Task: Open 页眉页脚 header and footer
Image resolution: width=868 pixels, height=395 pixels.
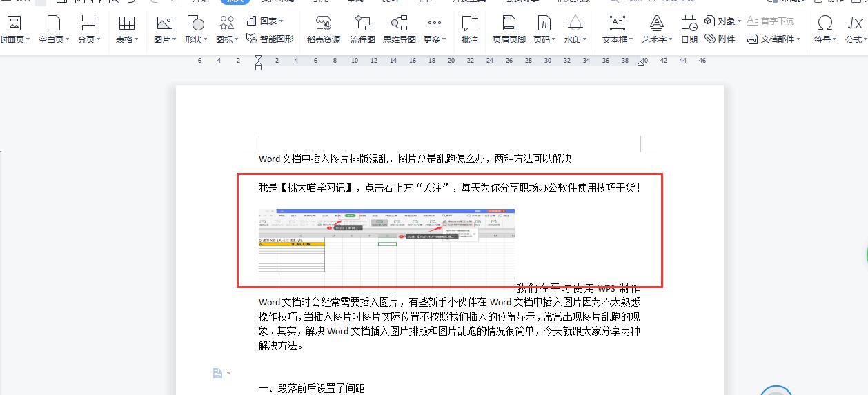Action: [x=509, y=30]
